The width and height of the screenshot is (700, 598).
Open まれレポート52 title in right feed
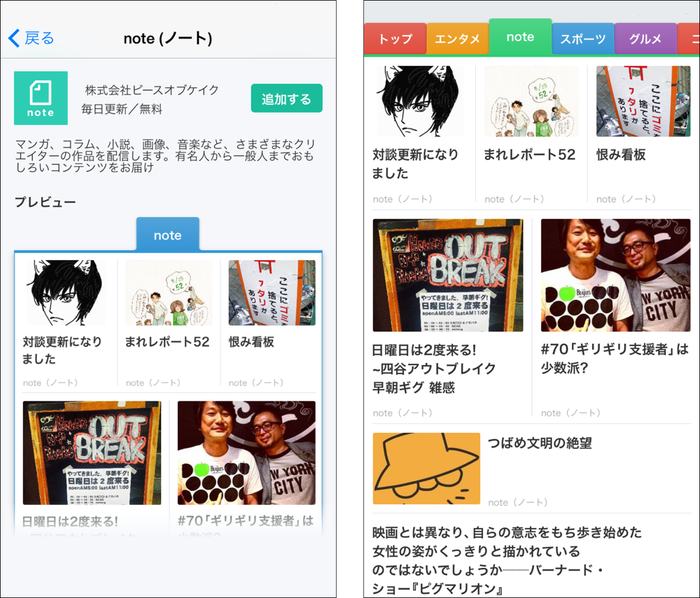(x=530, y=155)
